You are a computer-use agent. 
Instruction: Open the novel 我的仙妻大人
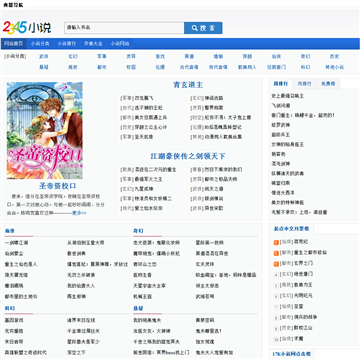click(81, 286)
